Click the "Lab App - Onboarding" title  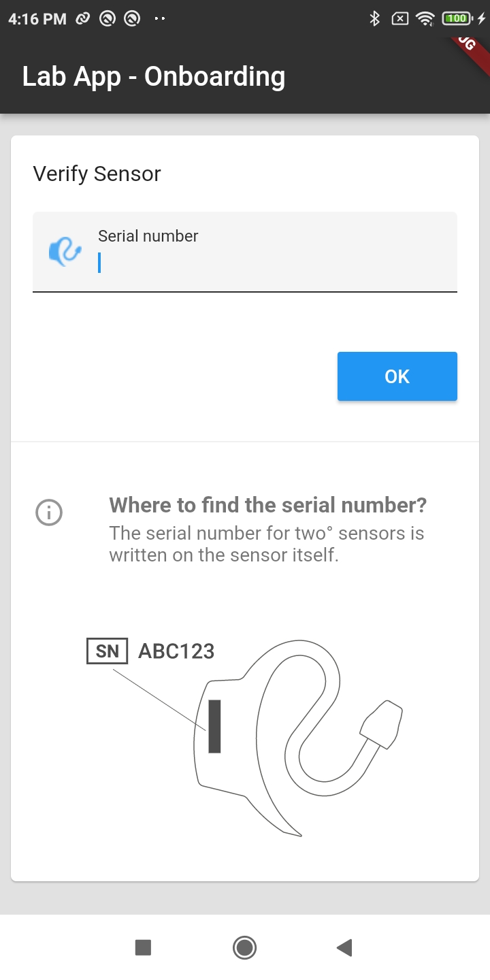click(x=154, y=76)
